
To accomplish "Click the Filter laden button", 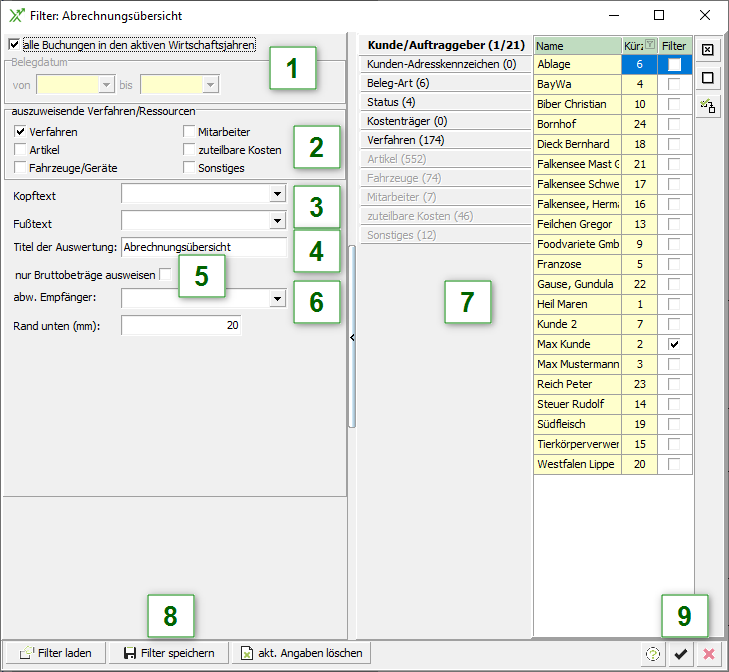I will (x=55, y=653).
